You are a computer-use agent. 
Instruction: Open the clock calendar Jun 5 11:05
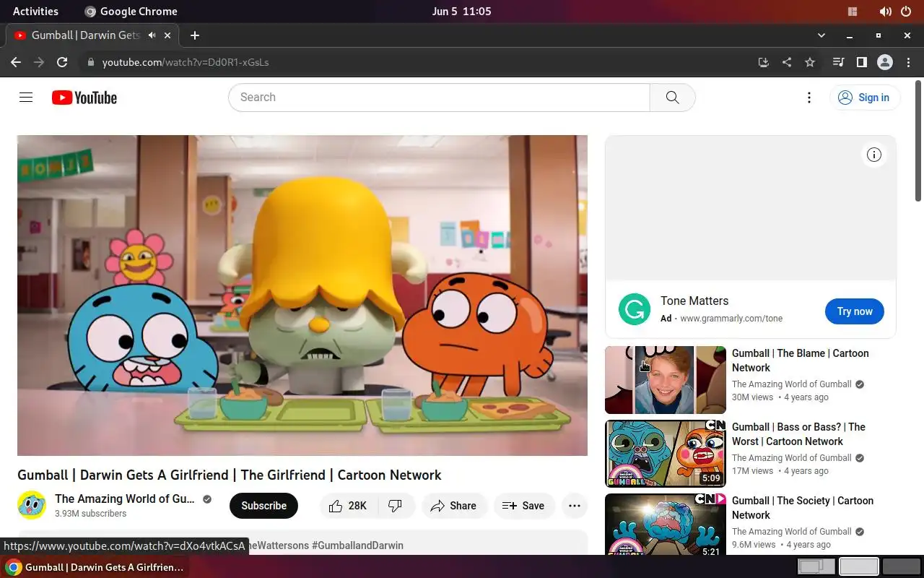pyautogui.click(x=461, y=11)
